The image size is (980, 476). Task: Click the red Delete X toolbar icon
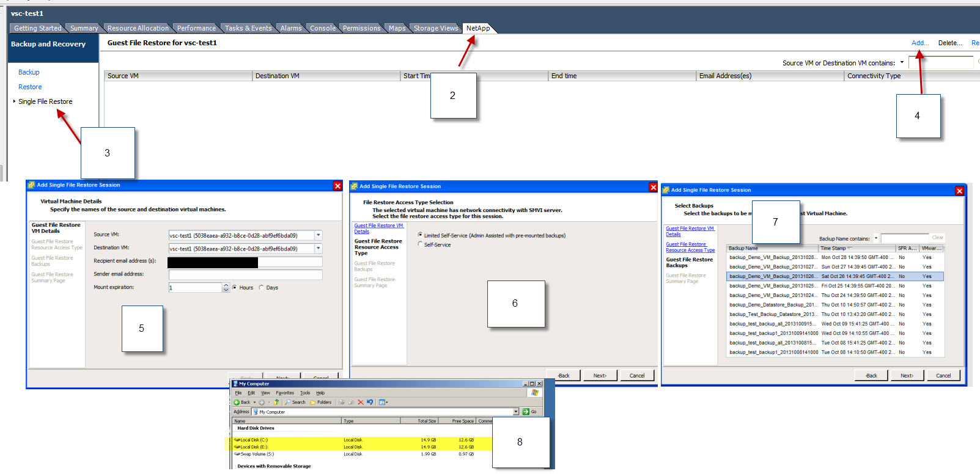tap(361, 402)
